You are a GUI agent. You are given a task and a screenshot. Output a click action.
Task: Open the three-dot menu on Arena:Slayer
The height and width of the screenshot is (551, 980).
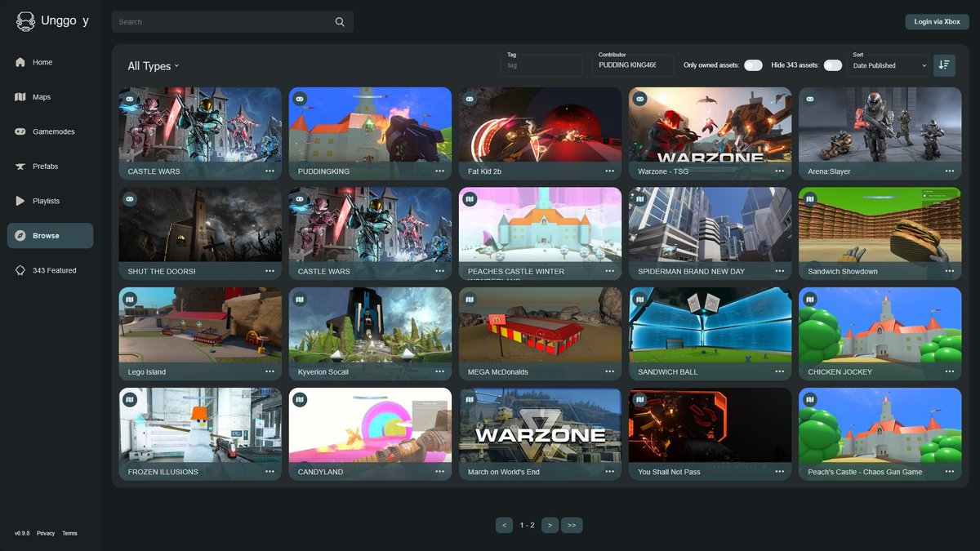coord(949,171)
